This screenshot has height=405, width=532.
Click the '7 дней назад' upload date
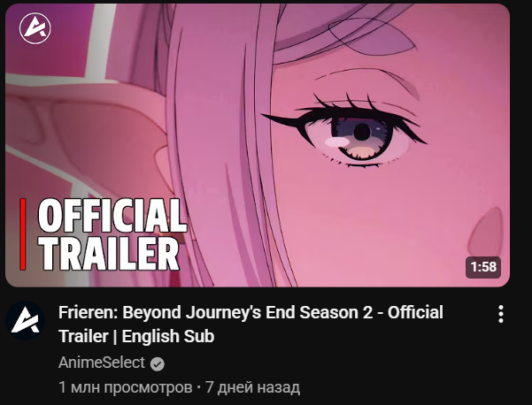coord(253,387)
